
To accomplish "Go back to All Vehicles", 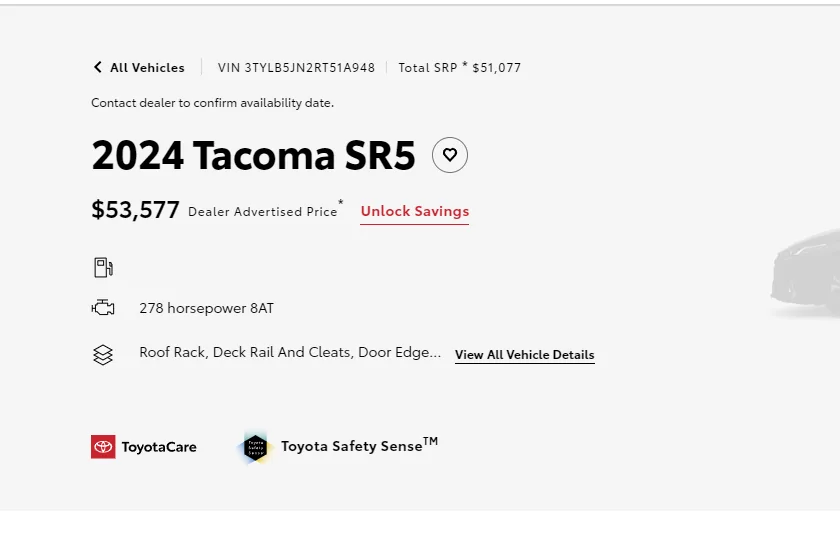I will 147,68.
